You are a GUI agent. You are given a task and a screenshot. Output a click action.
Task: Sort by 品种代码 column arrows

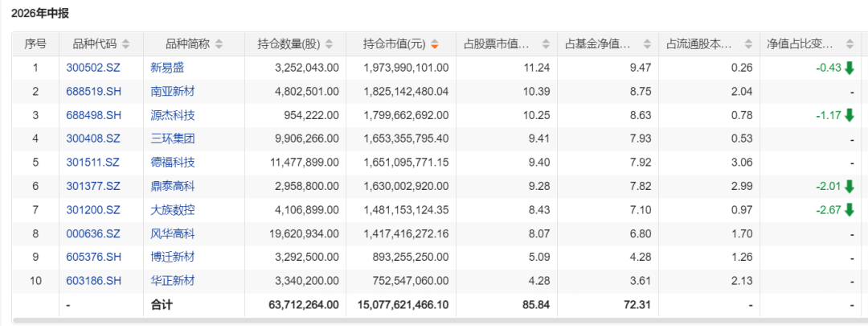[x=126, y=44]
